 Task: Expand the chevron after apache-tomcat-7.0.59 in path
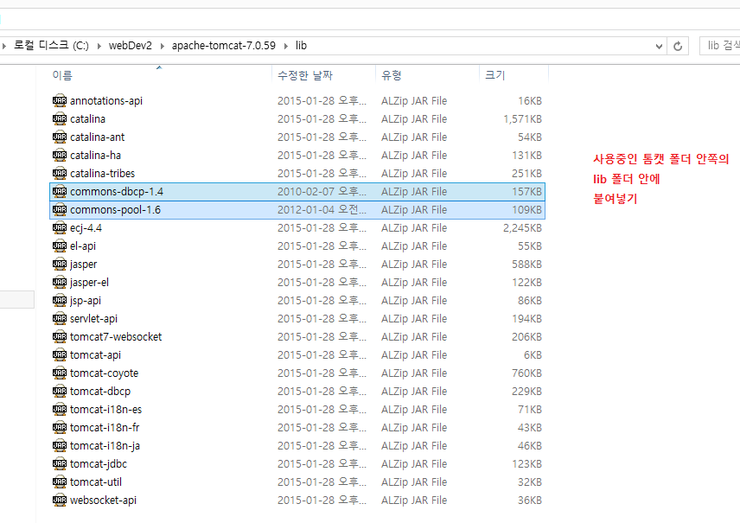(x=286, y=46)
